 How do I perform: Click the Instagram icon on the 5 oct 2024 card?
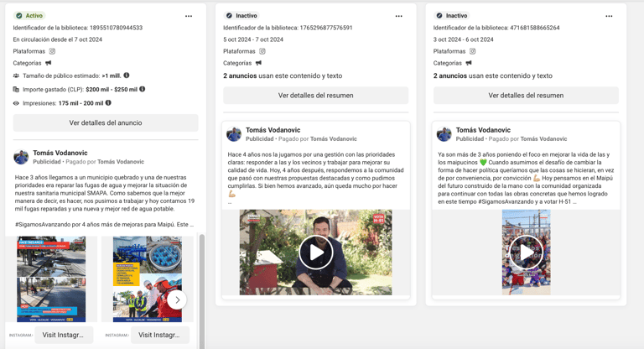pyautogui.click(x=262, y=51)
